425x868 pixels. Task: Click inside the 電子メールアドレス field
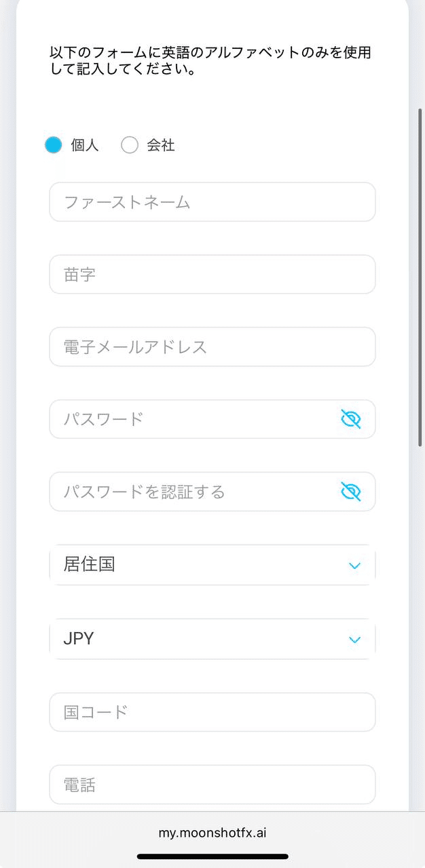pyautogui.click(x=212, y=347)
